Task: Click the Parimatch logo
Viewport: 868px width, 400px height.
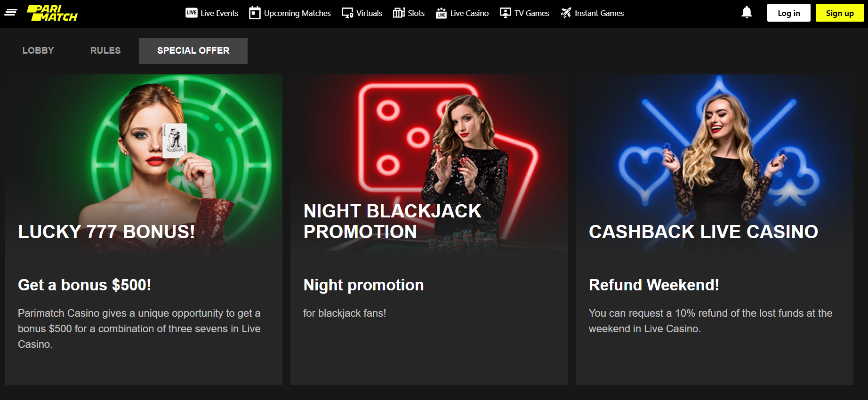Action: [x=53, y=13]
